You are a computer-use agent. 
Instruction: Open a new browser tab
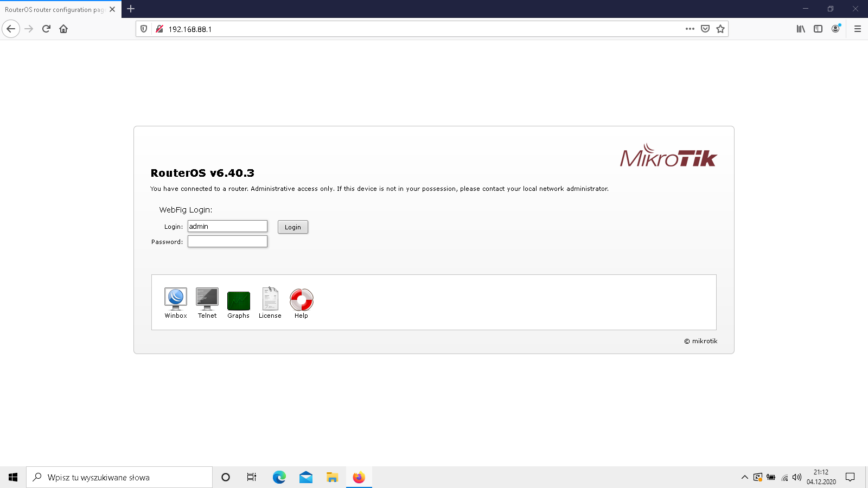click(131, 9)
